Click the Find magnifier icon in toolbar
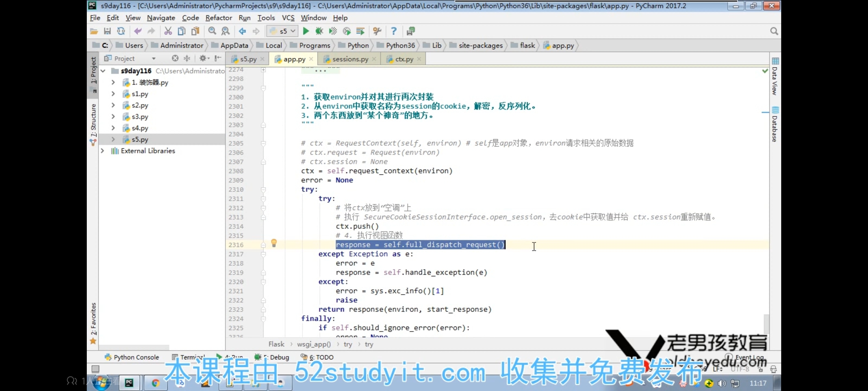The width and height of the screenshot is (868, 391). click(212, 31)
